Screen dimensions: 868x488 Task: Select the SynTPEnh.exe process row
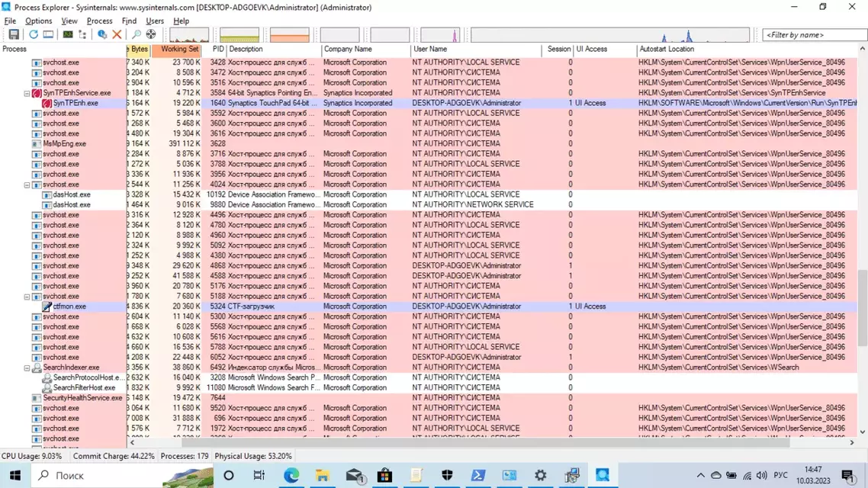[x=429, y=104]
